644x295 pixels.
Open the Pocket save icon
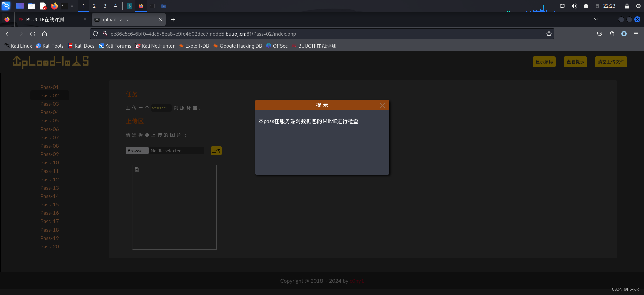600,34
